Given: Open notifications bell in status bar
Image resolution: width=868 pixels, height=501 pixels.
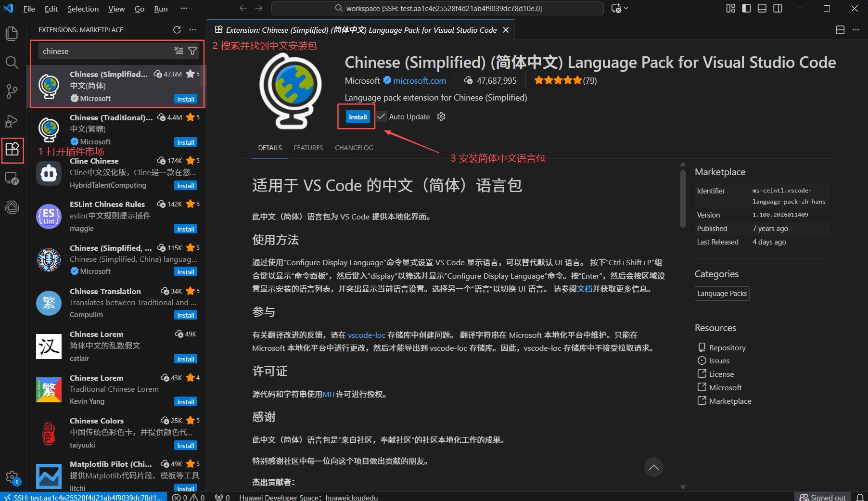Looking at the screenshot, I should 860,497.
